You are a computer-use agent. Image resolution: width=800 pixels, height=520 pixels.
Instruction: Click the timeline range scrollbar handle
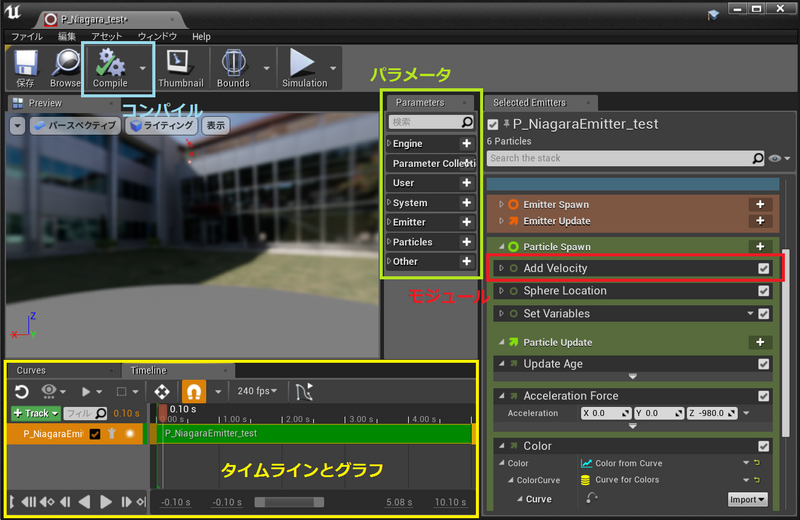click(289, 502)
